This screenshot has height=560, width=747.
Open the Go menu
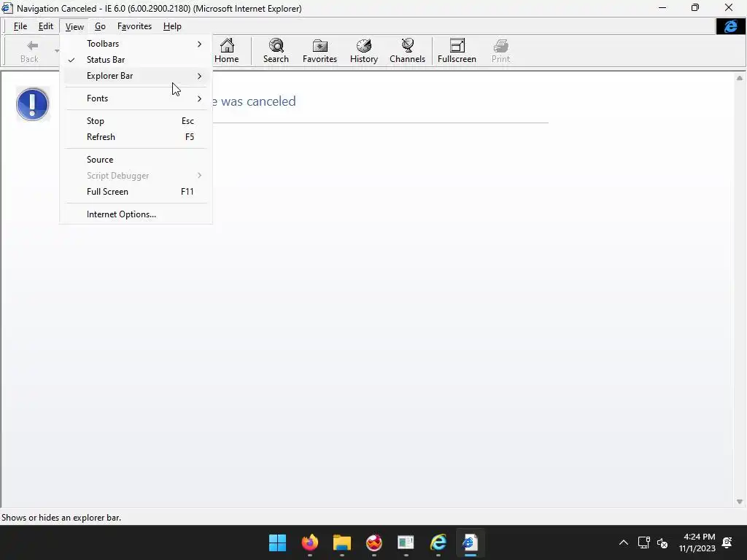coord(100,26)
